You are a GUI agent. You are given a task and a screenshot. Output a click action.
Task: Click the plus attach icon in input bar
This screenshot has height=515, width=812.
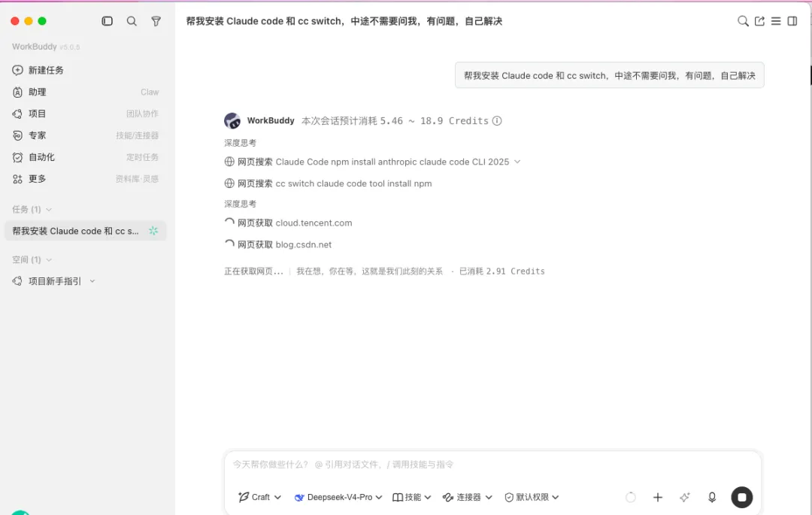658,498
